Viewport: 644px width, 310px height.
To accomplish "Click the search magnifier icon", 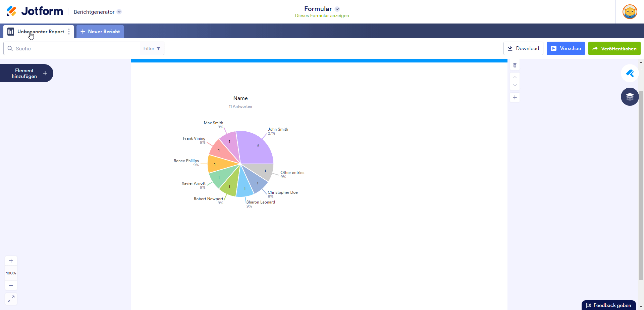I will click(10, 48).
